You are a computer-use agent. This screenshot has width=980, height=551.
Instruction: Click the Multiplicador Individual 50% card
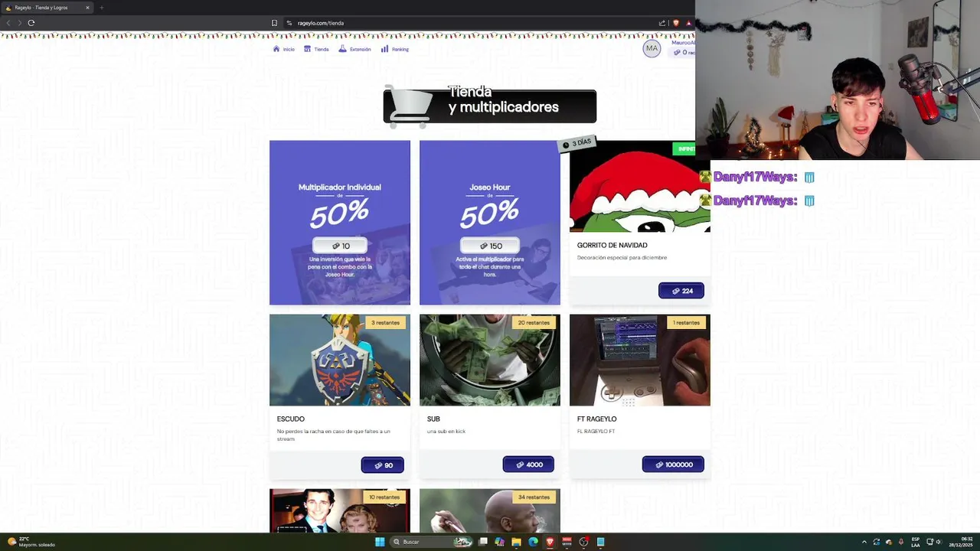[340, 222]
